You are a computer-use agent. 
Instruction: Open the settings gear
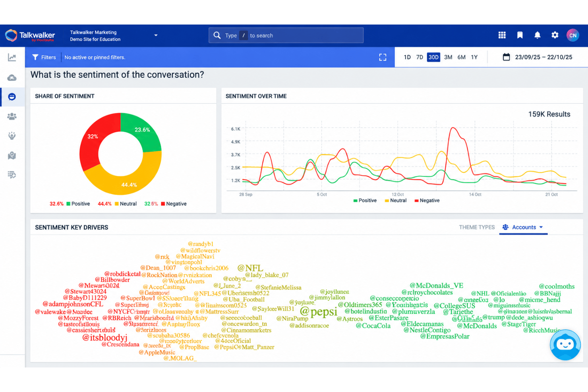(555, 35)
